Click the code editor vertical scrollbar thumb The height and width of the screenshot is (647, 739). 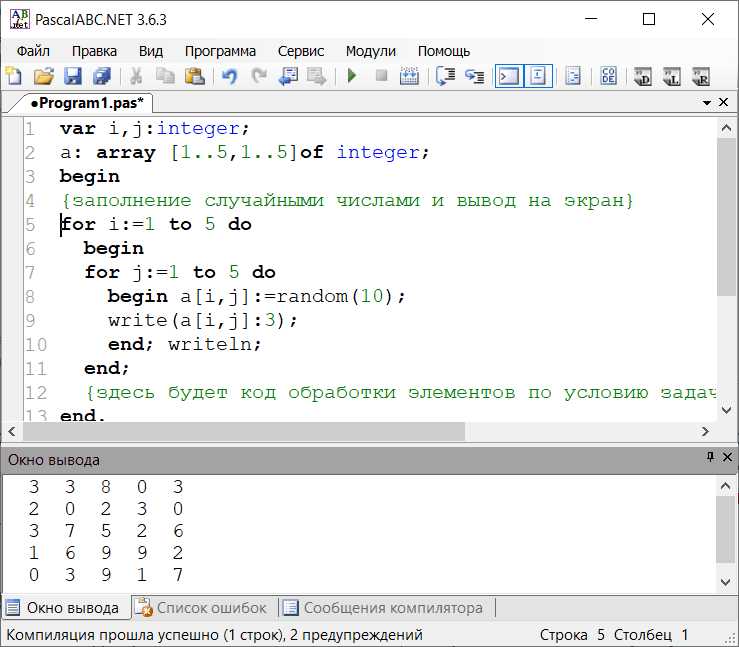(x=726, y=217)
